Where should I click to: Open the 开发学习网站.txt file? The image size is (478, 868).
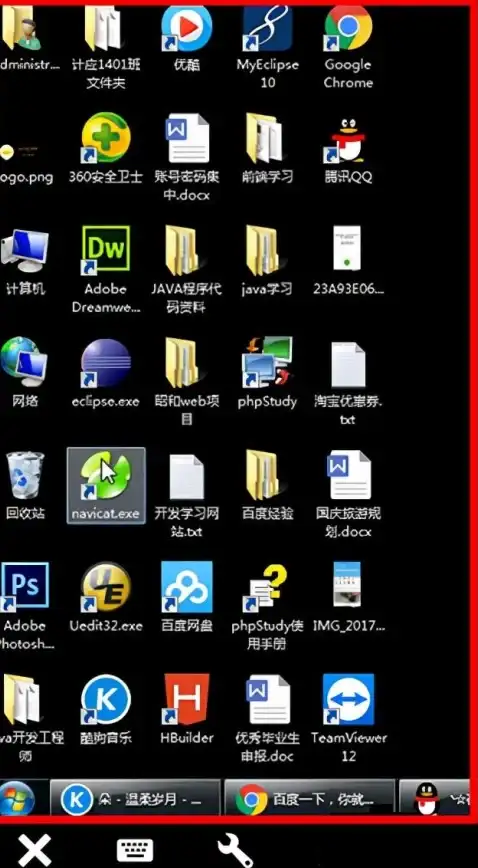187,477
